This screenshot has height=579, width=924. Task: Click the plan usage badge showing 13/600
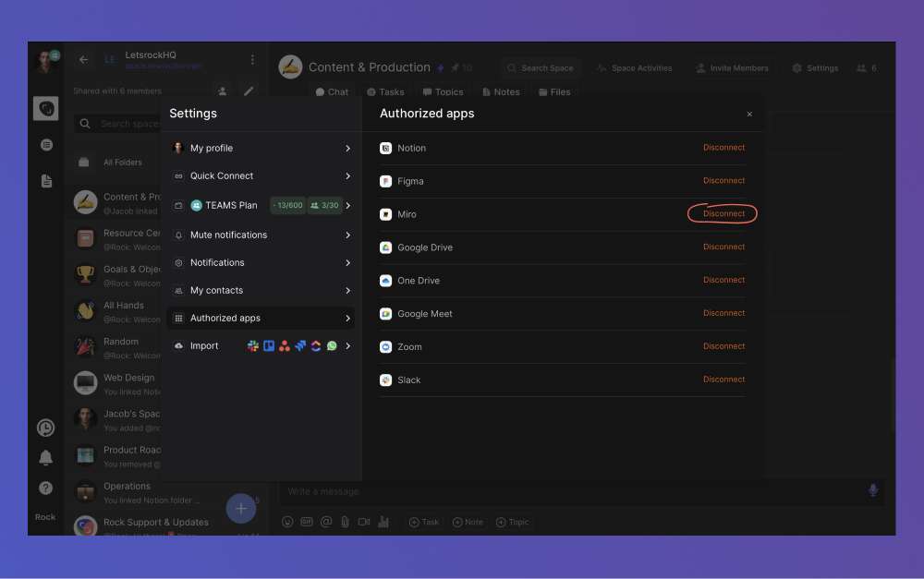click(286, 205)
